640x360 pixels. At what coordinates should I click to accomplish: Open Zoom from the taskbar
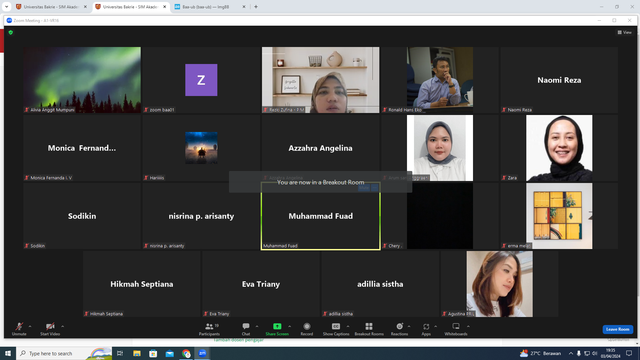(202, 353)
